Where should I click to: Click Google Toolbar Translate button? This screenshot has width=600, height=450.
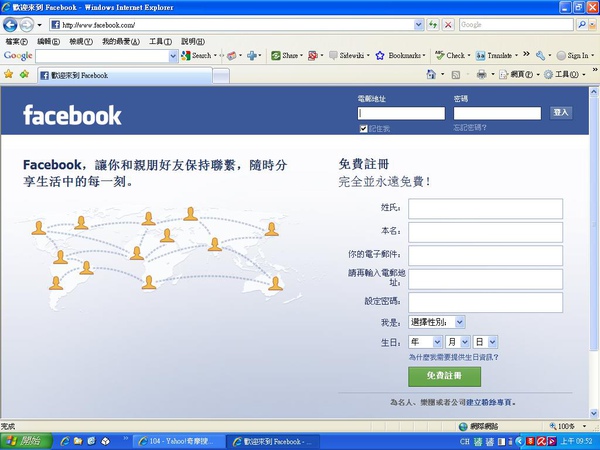494,55
